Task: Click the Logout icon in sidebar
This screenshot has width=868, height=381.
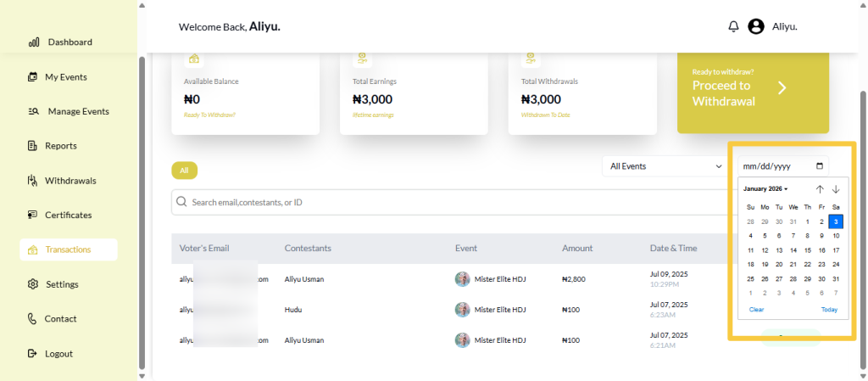Action: (32, 353)
